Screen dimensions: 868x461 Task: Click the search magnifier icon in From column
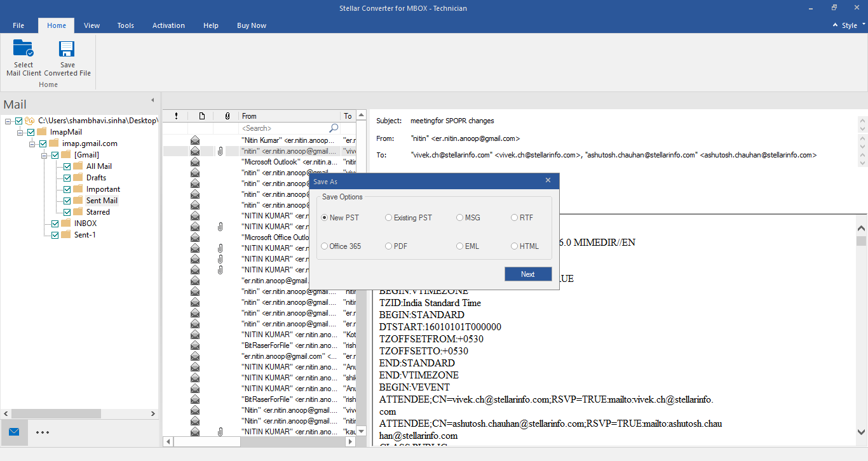[334, 128]
